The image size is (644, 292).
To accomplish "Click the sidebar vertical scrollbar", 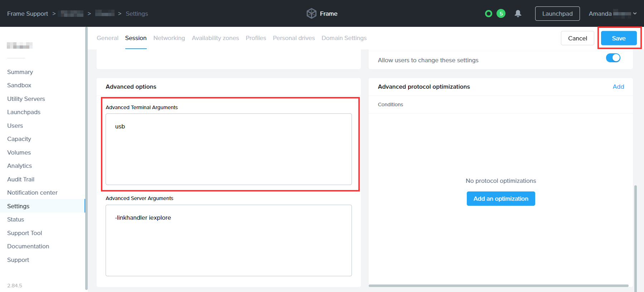I will tap(86, 158).
